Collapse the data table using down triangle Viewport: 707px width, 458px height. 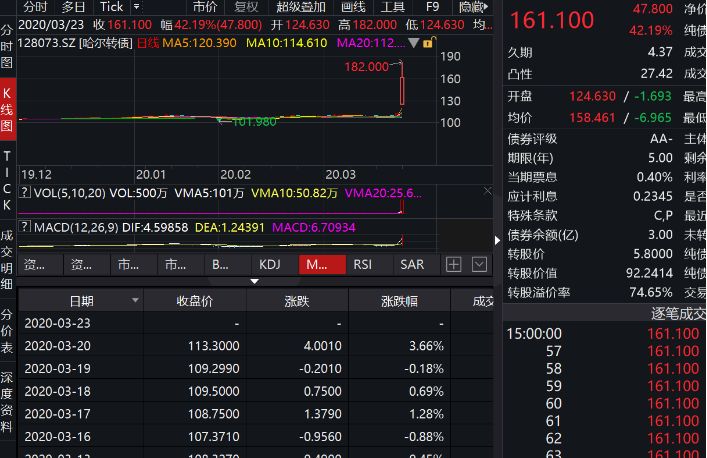coord(254,281)
